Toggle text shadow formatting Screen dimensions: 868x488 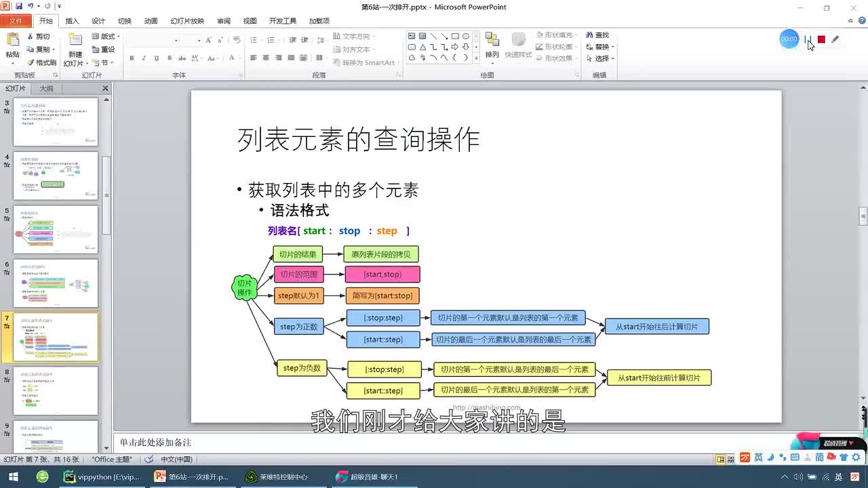click(x=168, y=58)
